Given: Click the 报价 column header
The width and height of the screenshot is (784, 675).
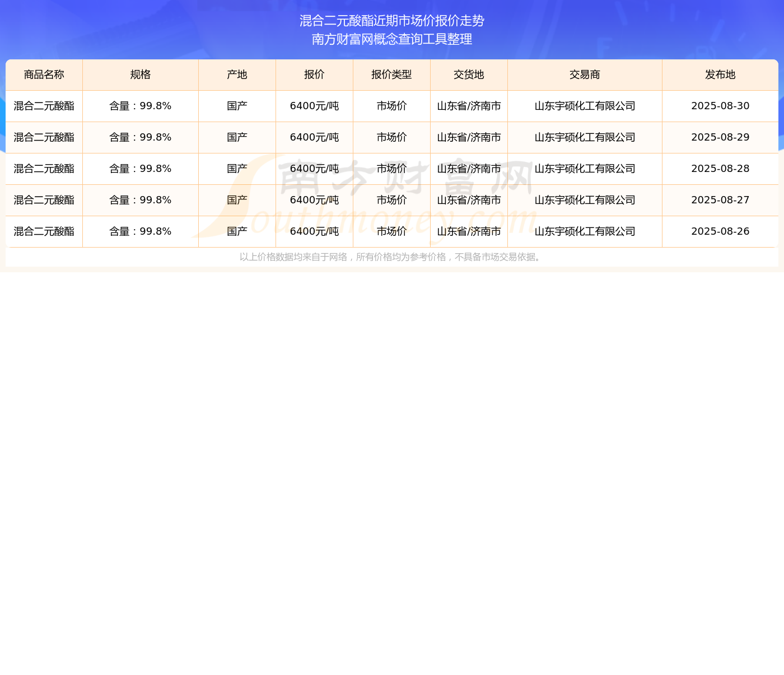Looking at the screenshot, I should pos(314,75).
